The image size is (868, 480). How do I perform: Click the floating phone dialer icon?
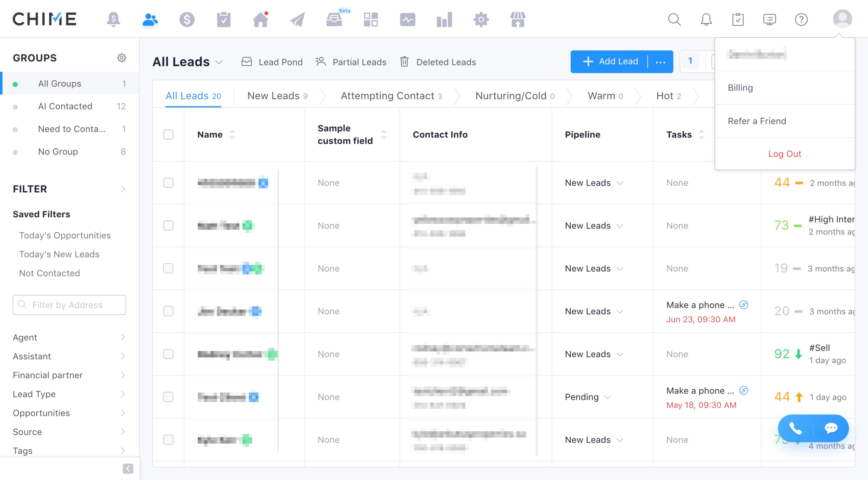click(796, 428)
